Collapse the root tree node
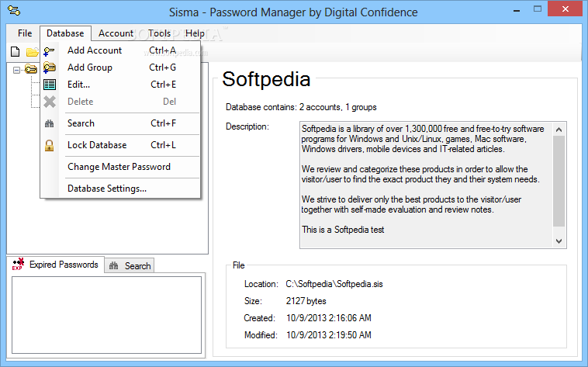Viewport: 588px width, 367px height. point(16,70)
